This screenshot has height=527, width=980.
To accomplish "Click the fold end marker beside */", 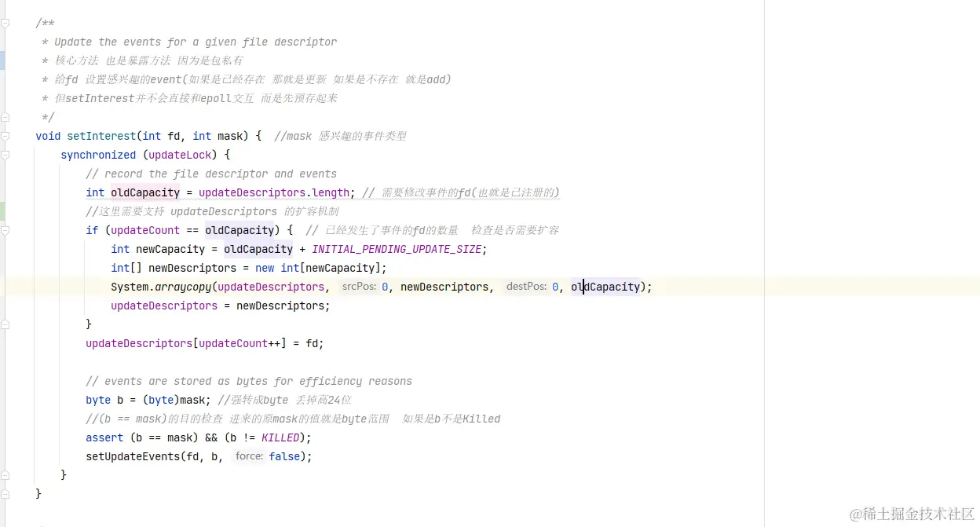I will (x=5, y=117).
